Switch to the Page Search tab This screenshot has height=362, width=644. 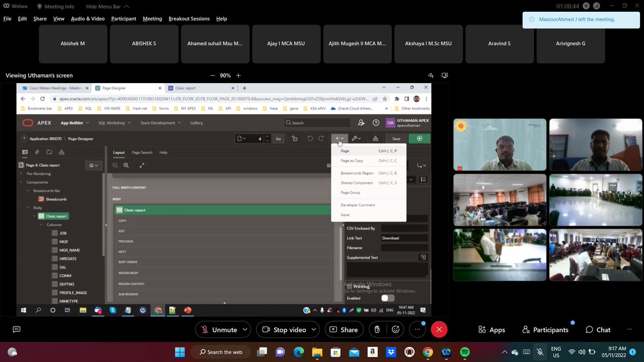point(142,152)
